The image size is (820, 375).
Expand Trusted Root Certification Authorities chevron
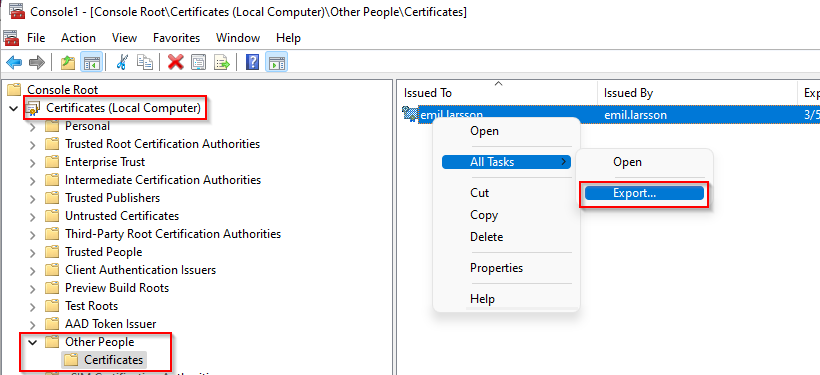pyautogui.click(x=32, y=144)
